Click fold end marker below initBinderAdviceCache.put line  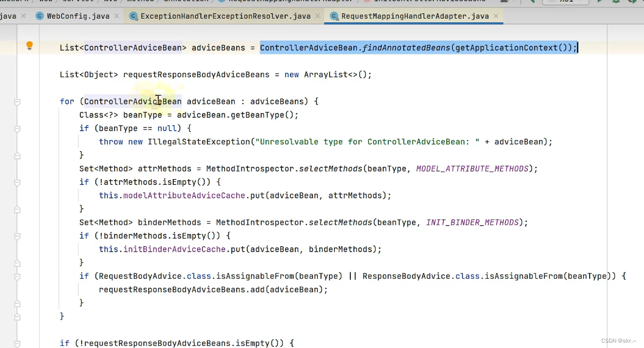pyautogui.click(x=17, y=262)
